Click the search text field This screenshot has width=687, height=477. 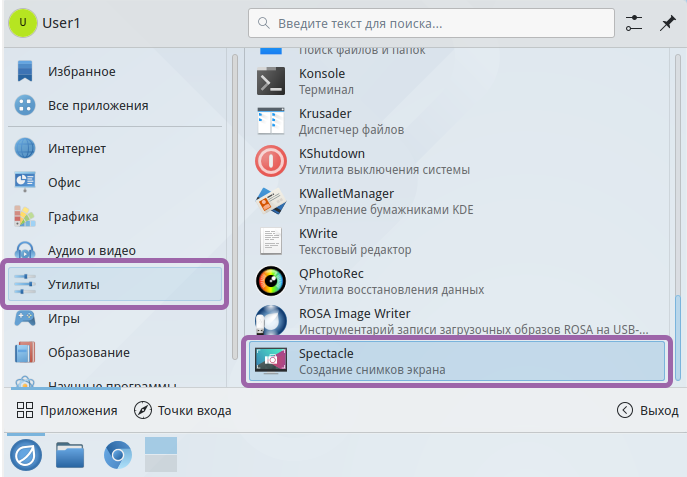pyautogui.click(x=431, y=23)
